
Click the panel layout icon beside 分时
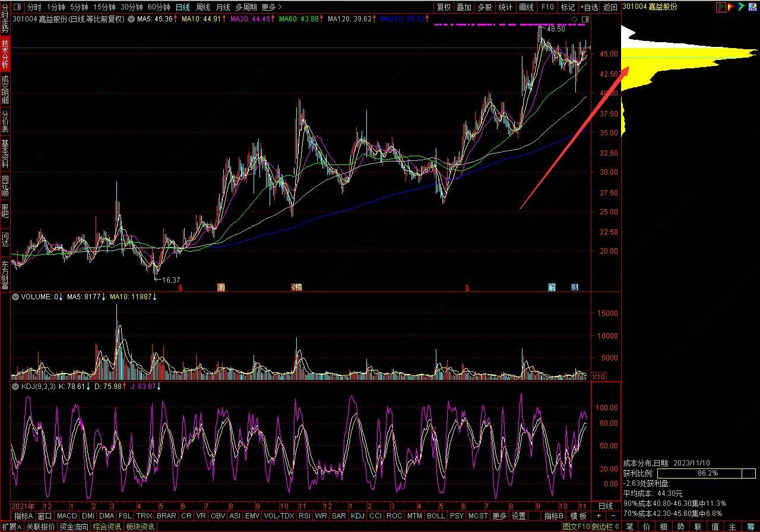[x=17, y=7]
